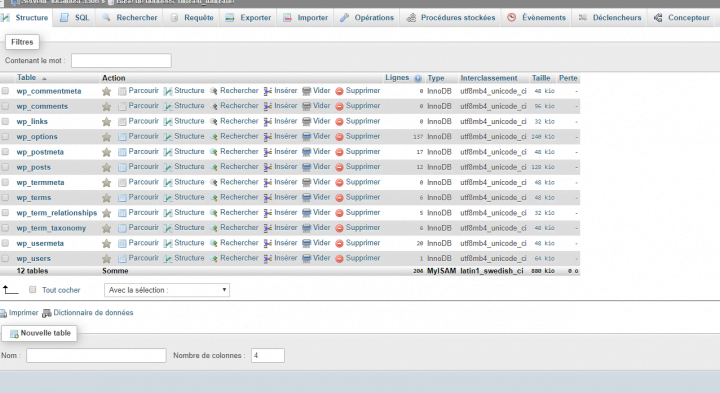Screen dimensions: 720x393
Task: Check the wp_users row checkbox
Action: (x=5, y=258)
